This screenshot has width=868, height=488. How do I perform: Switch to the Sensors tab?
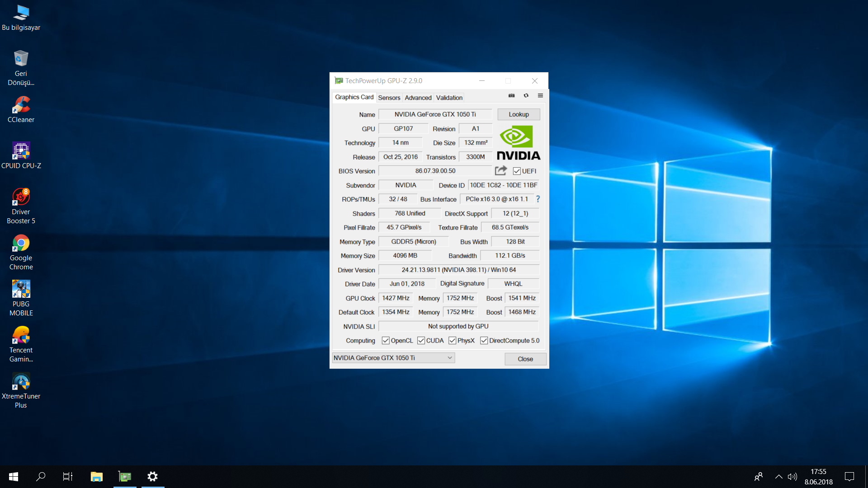click(x=389, y=98)
